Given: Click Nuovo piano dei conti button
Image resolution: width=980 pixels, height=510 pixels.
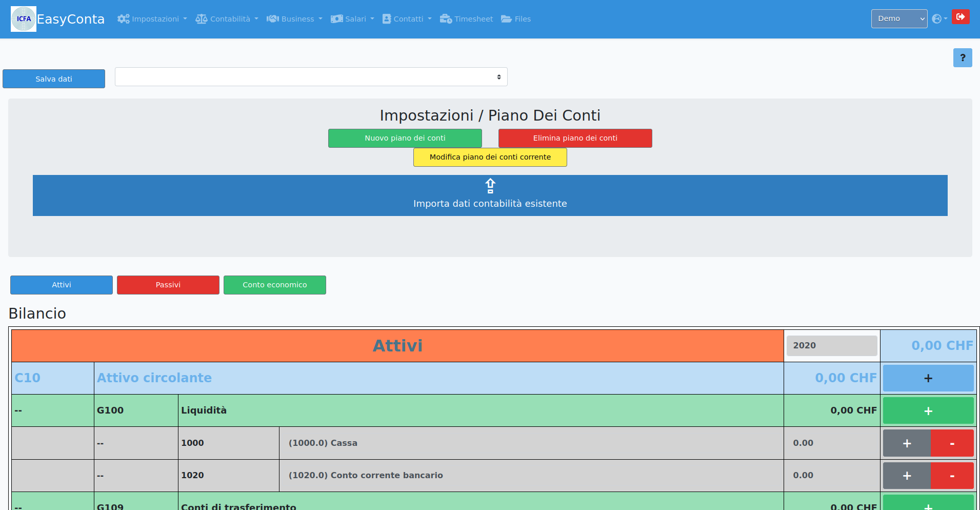Looking at the screenshot, I should [405, 138].
